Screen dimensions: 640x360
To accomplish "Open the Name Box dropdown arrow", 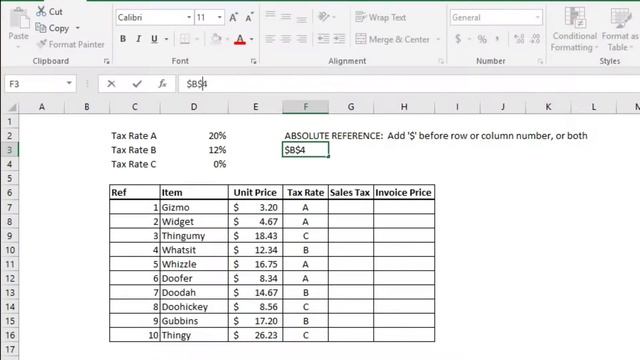I will coord(69,84).
